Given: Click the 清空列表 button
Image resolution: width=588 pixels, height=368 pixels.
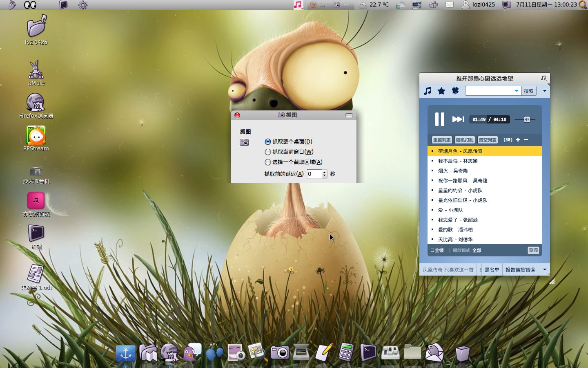Looking at the screenshot, I should pos(488,140).
